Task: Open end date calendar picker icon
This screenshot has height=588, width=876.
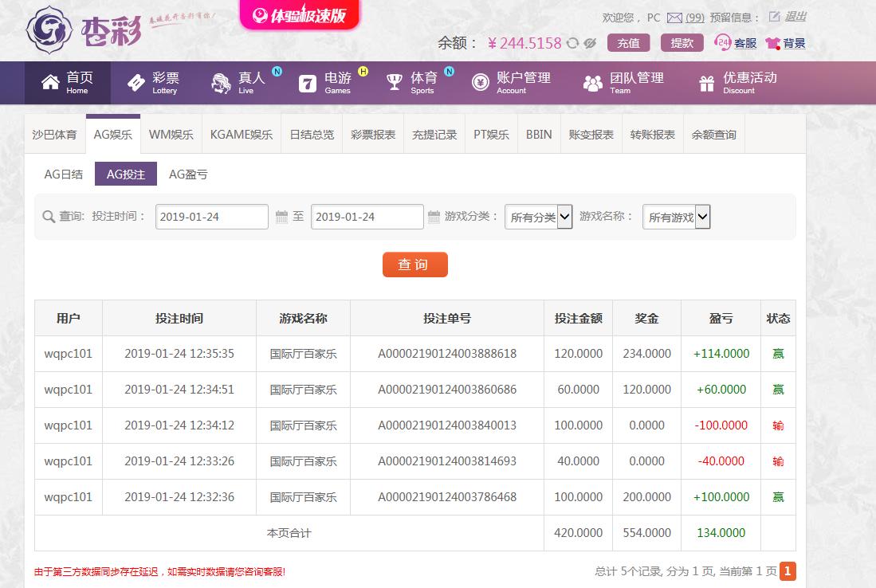Action: pos(434,217)
